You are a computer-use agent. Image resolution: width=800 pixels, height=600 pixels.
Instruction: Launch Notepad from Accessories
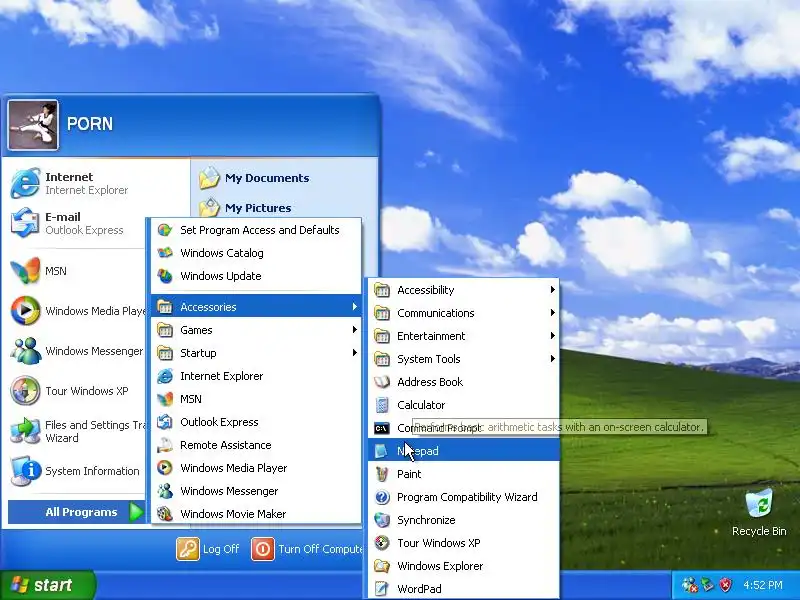pos(463,451)
